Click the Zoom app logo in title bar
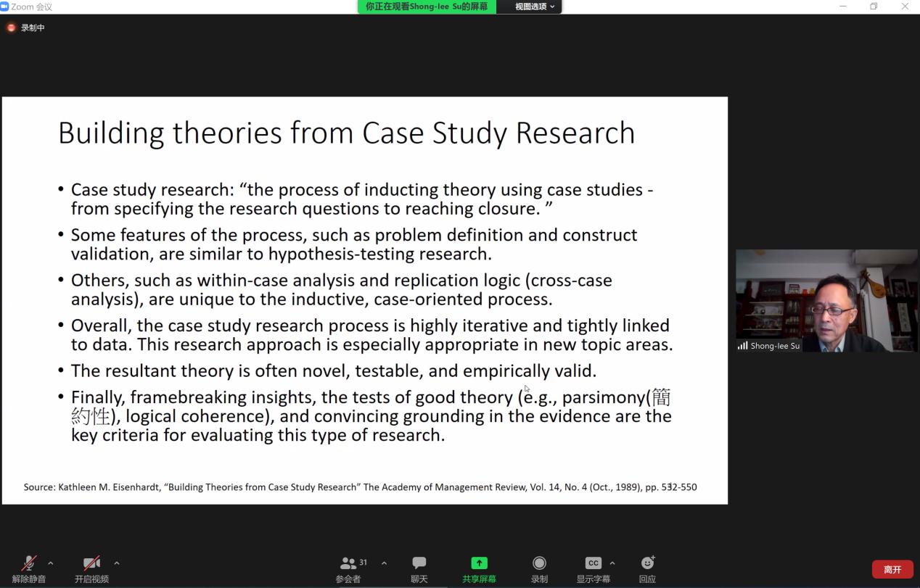920x588 pixels. (x=5, y=7)
